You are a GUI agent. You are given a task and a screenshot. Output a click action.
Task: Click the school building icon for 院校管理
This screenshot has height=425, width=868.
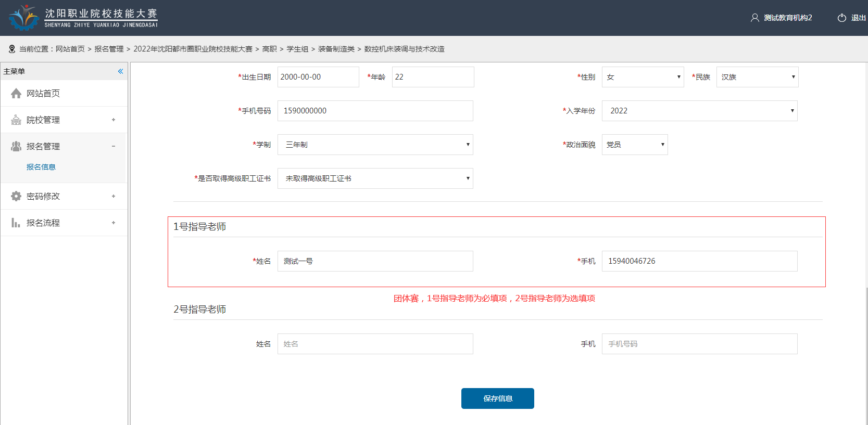tap(16, 120)
